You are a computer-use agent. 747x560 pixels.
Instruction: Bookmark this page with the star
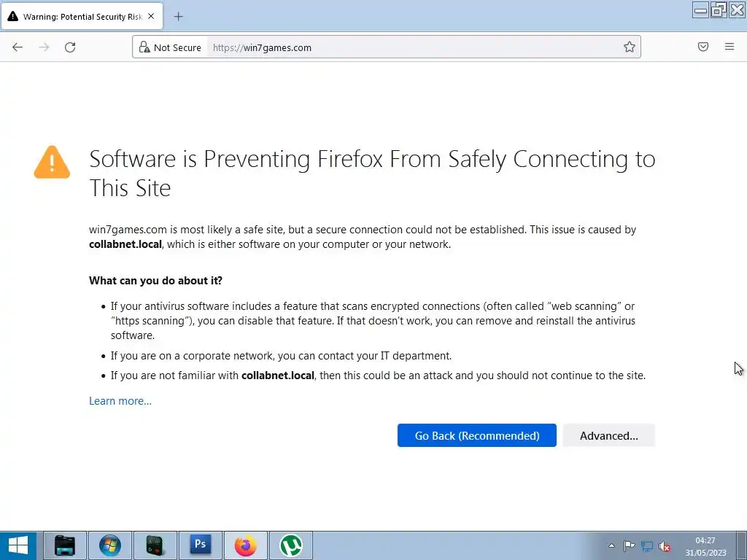tap(630, 47)
